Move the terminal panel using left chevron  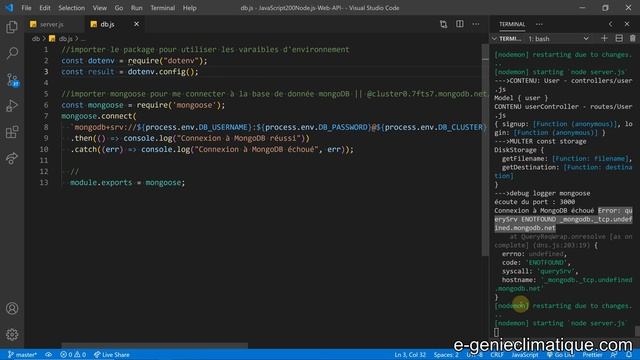pos(611,24)
